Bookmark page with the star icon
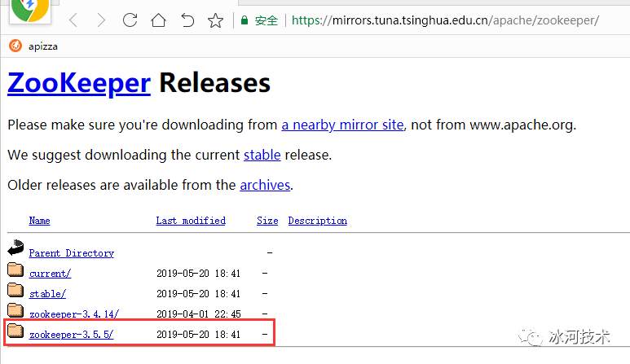This screenshot has height=364, width=630. pos(215,20)
